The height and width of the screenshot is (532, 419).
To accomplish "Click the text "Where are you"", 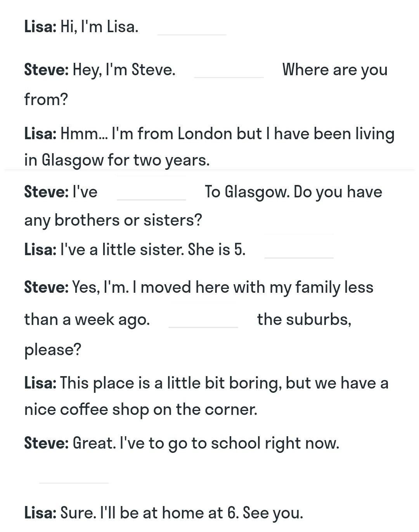I will (x=335, y=70).
